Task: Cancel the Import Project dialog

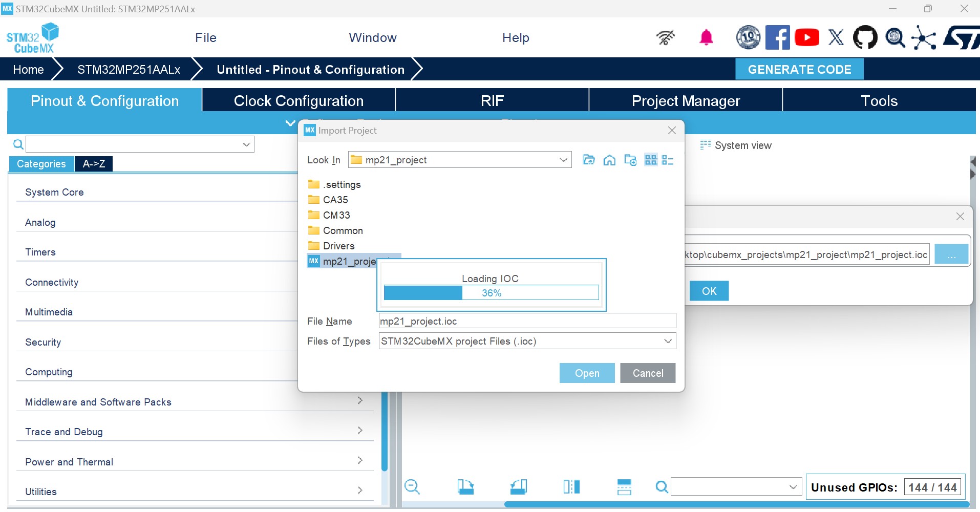Action: (x=648, y=373)
